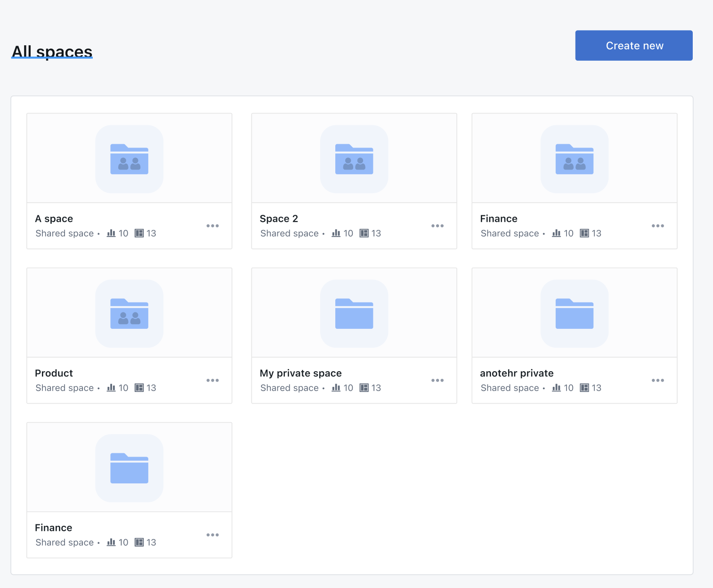This screenshot has height=588, width=713.
Task: Open the bottom Finance space card
Action: tap(129, 490)
